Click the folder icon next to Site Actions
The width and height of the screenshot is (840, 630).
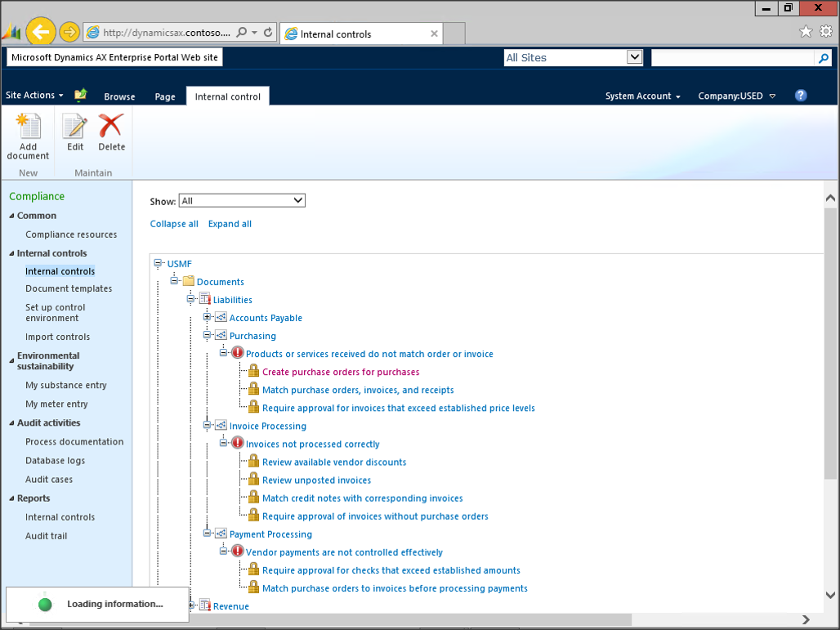click(x=80, y=96)
